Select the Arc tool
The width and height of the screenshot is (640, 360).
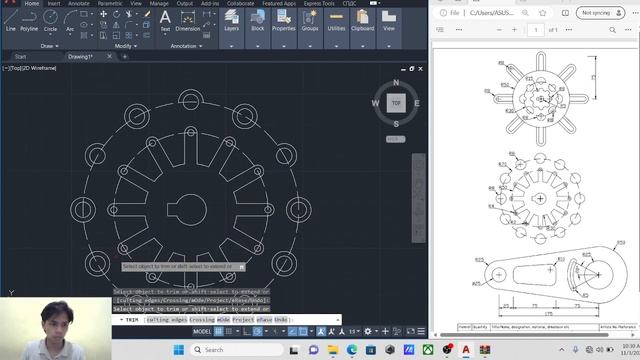point(70,21)
